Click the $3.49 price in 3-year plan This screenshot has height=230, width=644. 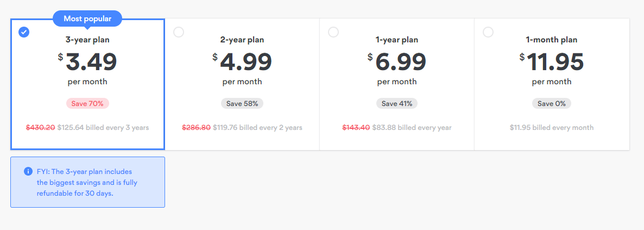pos(87,62)
